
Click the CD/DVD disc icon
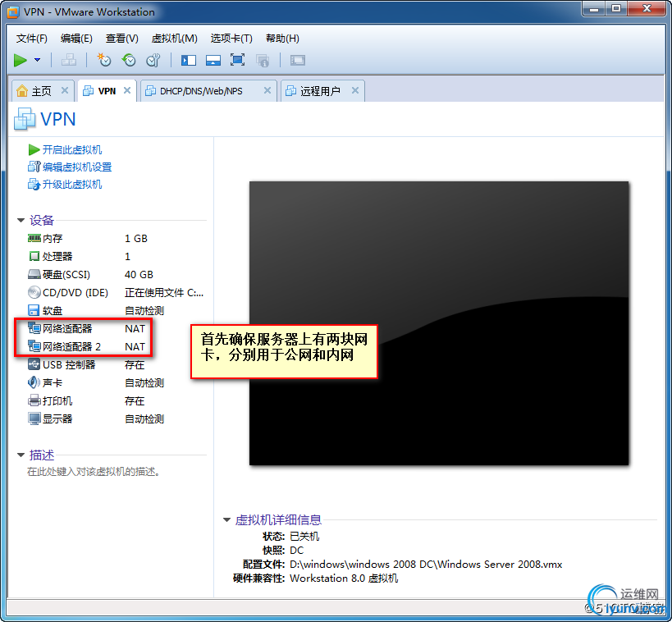pos(34,292)
